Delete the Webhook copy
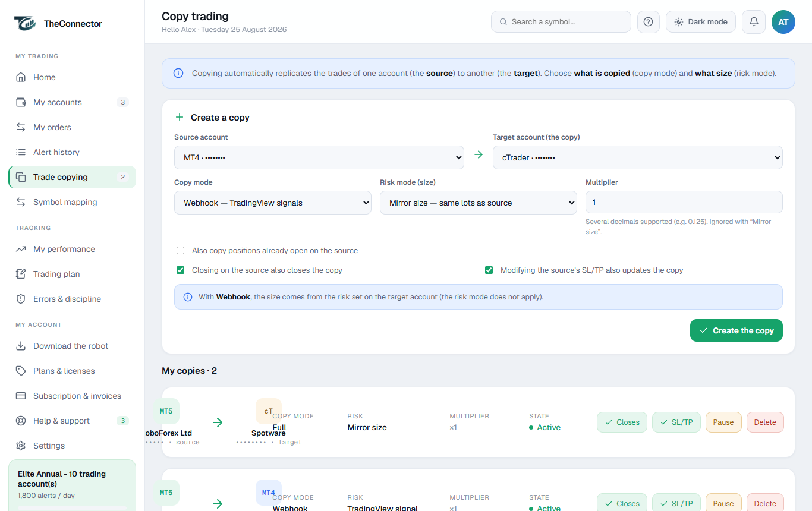 765,503
